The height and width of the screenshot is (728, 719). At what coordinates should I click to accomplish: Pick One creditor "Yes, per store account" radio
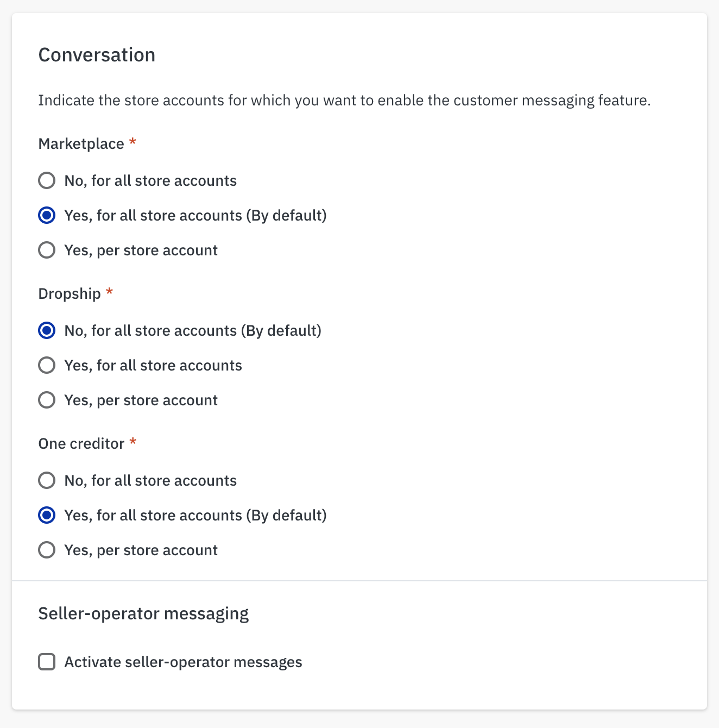(x=47, y=550)
